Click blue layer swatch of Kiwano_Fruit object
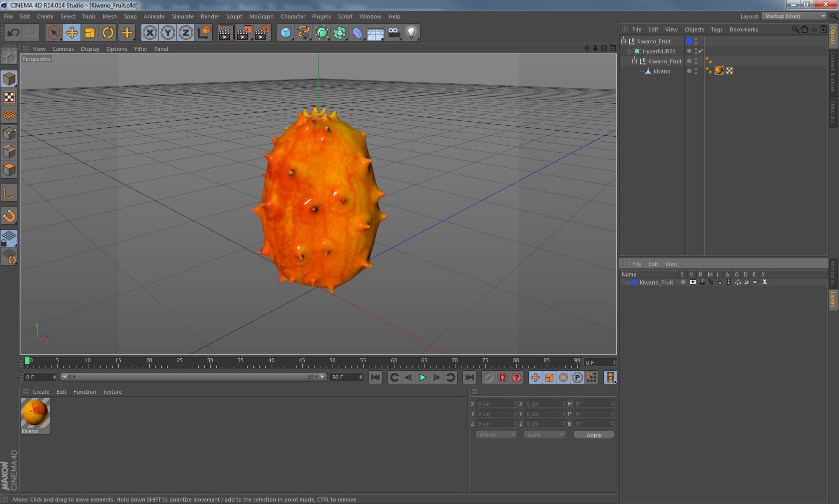The width and height of the screenshot is (839, 504). 689,41
